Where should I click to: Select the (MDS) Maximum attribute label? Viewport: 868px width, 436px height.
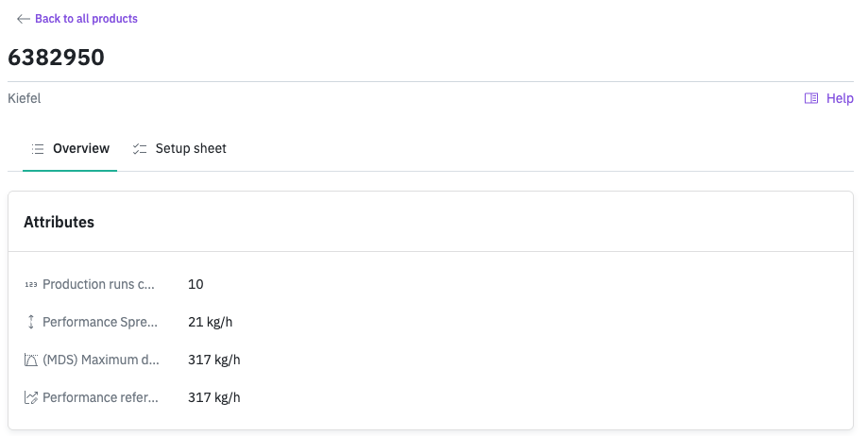tap(100, 361)
